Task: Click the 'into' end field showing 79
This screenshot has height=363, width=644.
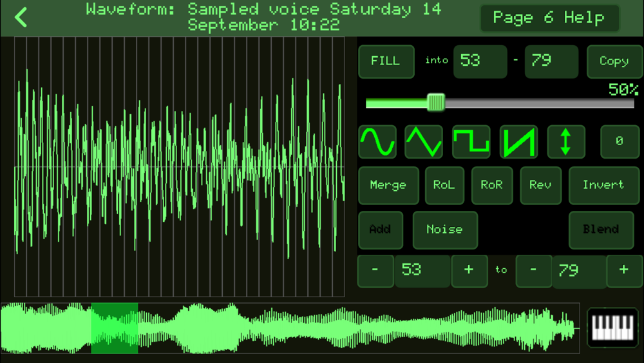Action: point(551,62)
